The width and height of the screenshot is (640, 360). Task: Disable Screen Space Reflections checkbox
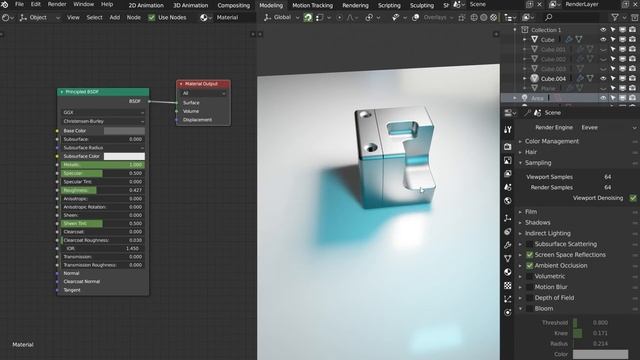coord(529,255)
